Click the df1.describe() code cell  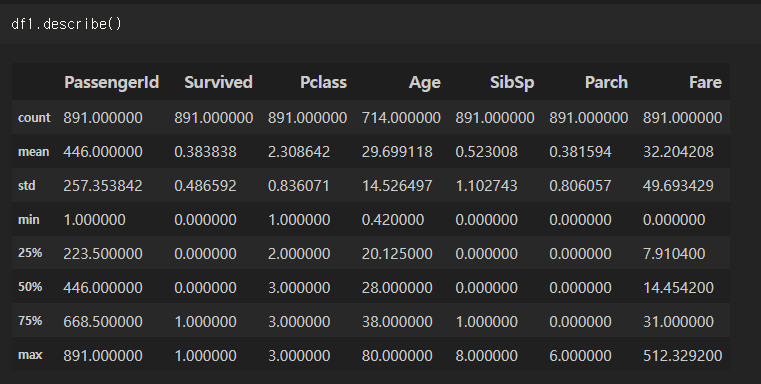click(380, 24)
